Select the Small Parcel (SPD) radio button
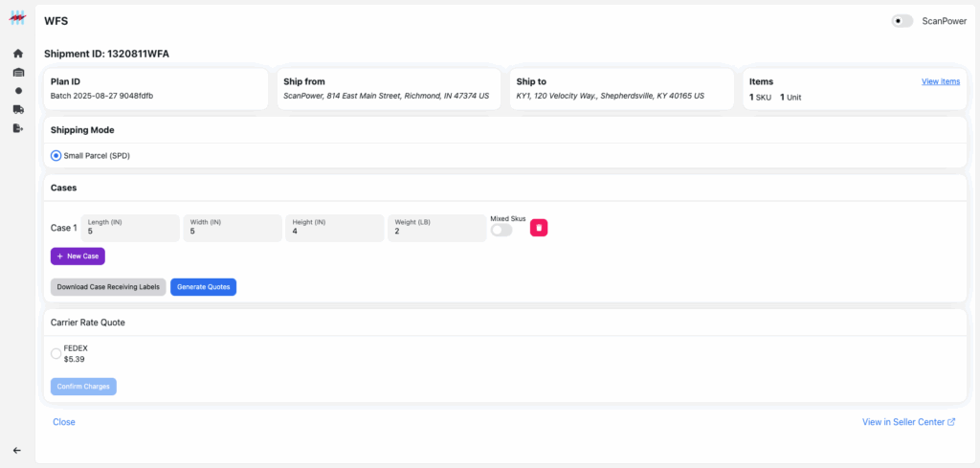The image size is (980, 468). point(56,156)
